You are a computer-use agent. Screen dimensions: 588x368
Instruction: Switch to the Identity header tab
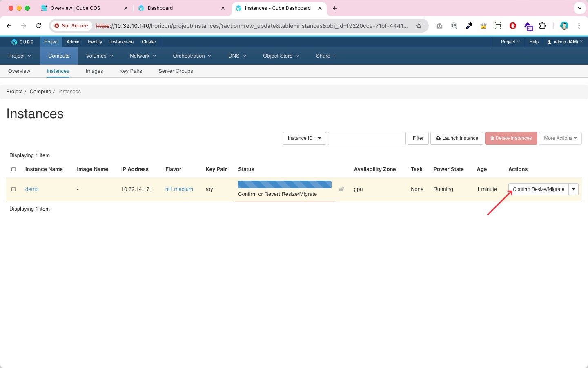click(95, 42)
